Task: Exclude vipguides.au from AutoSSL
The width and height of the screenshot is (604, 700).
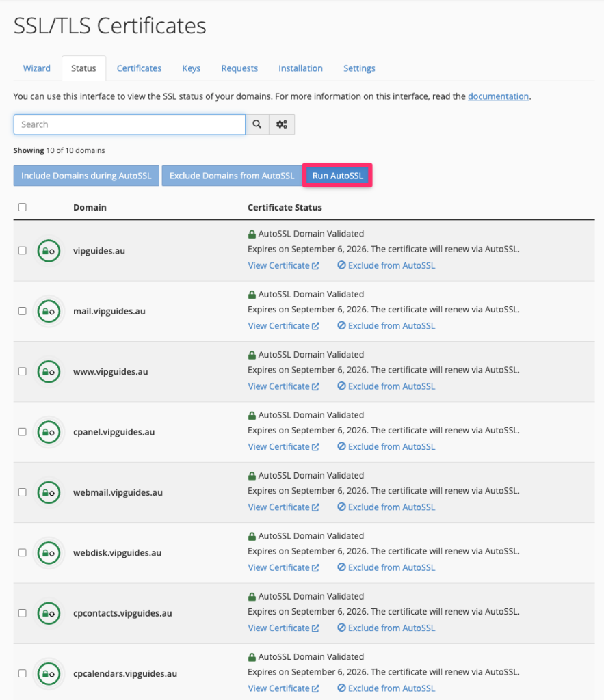Action: pyautogui.click(x=386, y=266)
